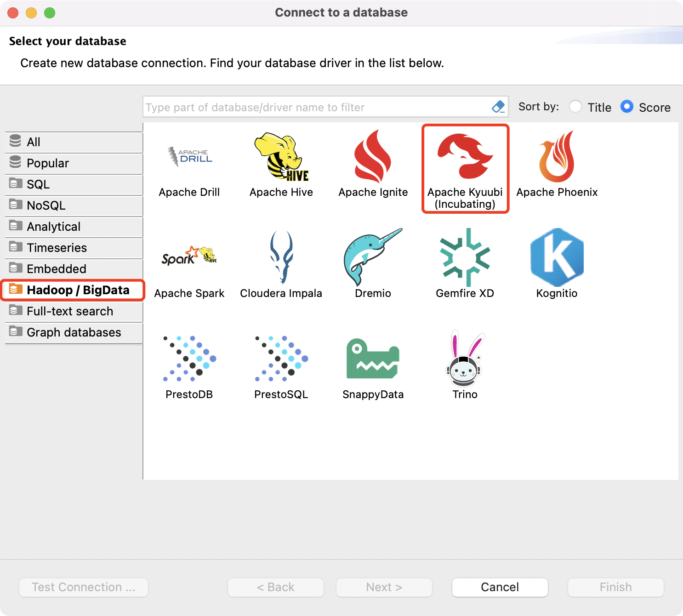
Task: Pick the Cloudera Impala antelope icon
Action: tap(281, 257)
